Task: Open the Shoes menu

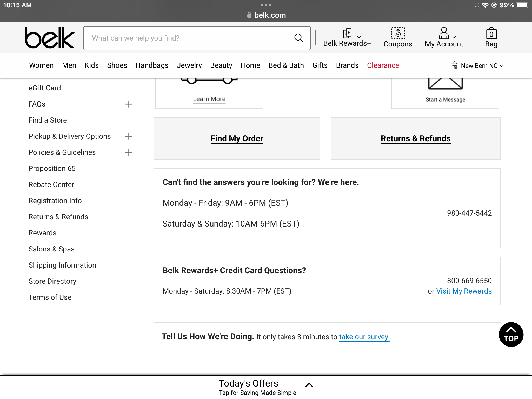Action: pyautogui.click(x=117, y=65)
